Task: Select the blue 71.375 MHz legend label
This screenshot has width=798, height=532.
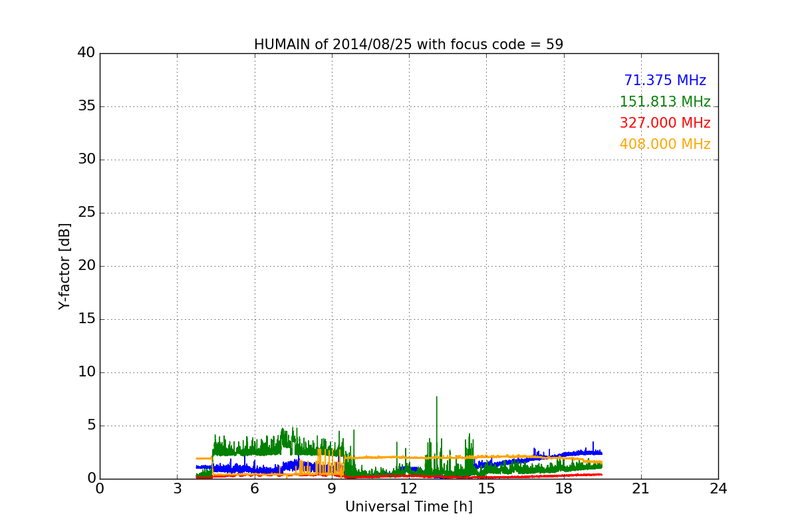Action: (665, 80)
